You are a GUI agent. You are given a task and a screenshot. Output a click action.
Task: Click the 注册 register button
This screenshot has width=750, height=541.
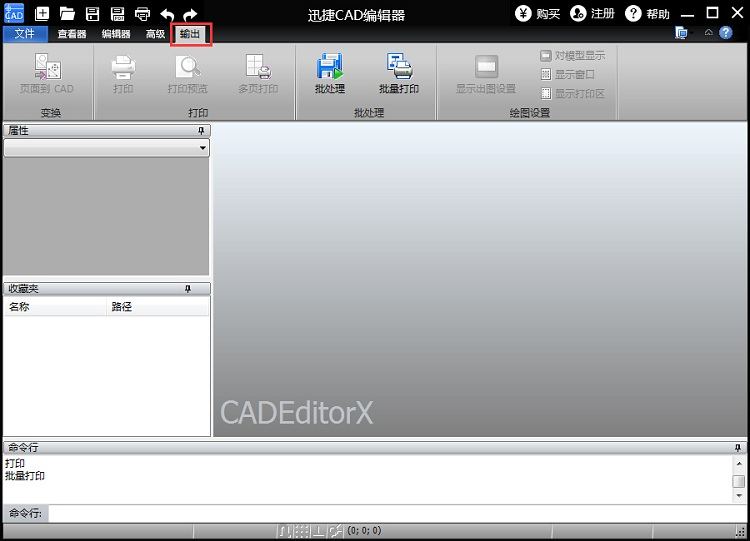click(592, 14)
